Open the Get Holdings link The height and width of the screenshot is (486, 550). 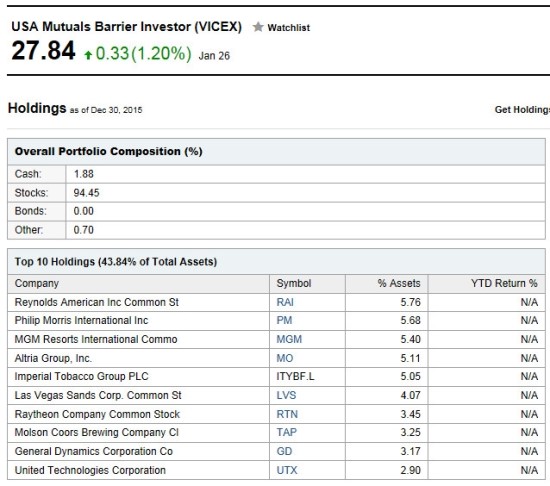click(x=522, y=110)
